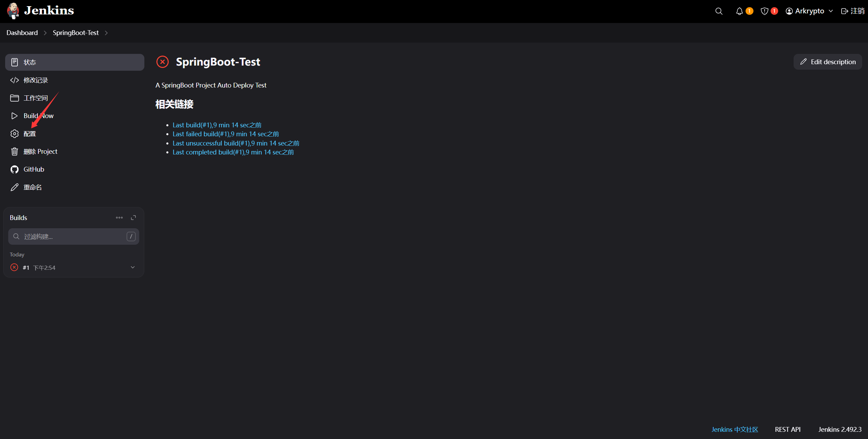The width and height of the screenshot is (868, 439).
Task: Open the notifications bell icon
Action: 739,11
